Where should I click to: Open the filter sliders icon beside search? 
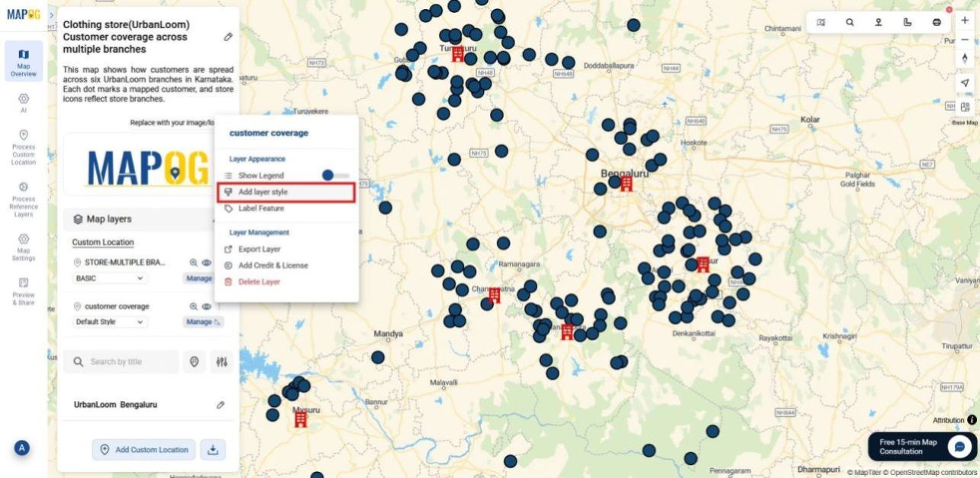[x=222, y=362]
